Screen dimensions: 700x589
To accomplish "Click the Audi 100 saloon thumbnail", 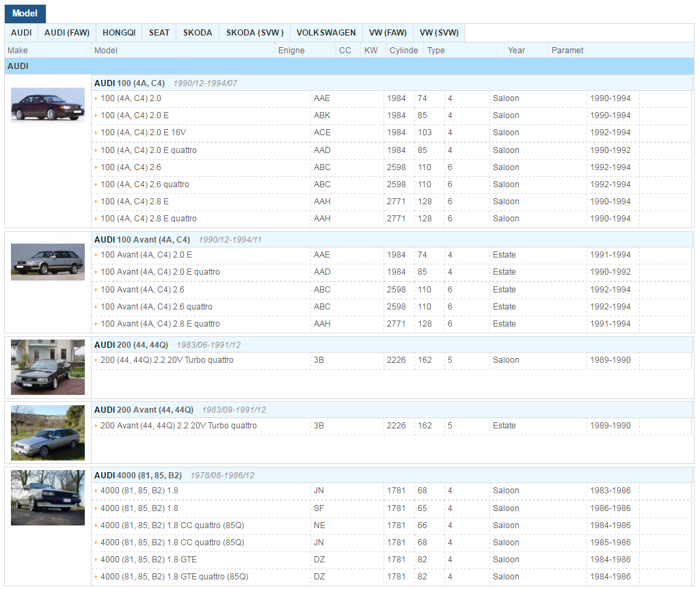I will pyautogui.click(x=48, y=105).
